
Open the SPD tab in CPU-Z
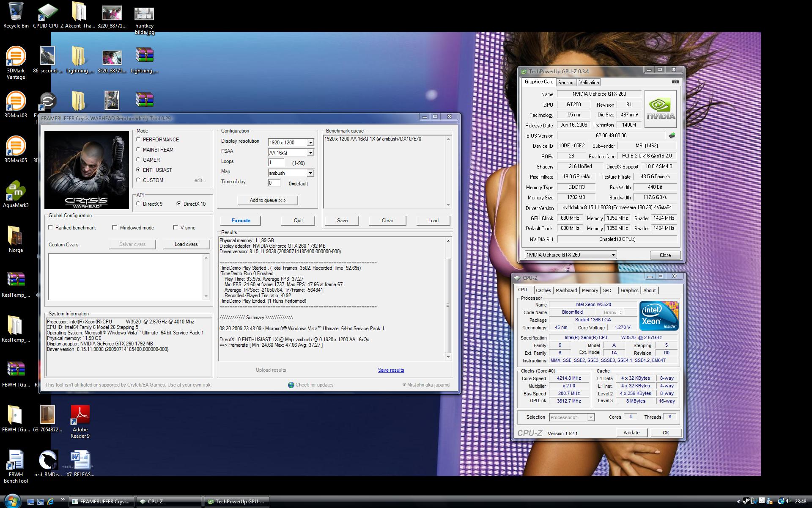607,290
